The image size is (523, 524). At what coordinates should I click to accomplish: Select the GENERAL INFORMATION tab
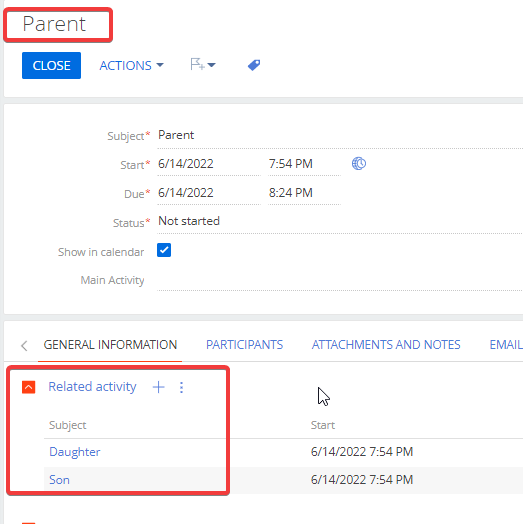[x=110, y=345]
